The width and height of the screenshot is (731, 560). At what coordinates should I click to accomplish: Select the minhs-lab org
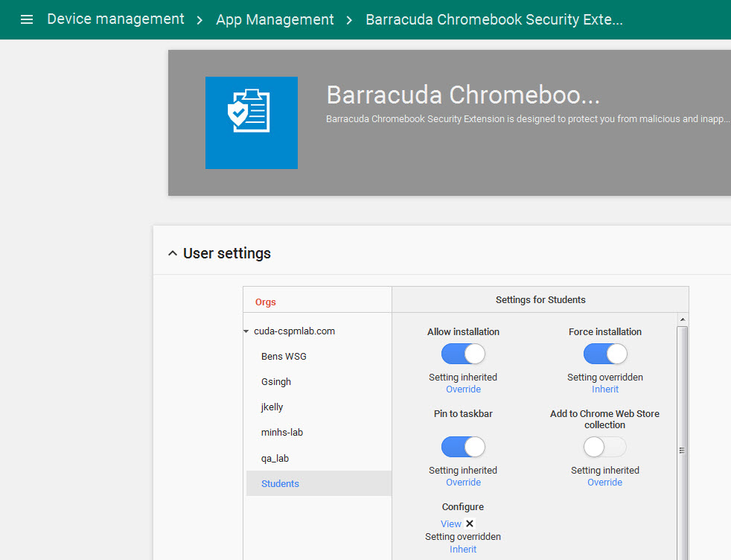click(282, 432)
